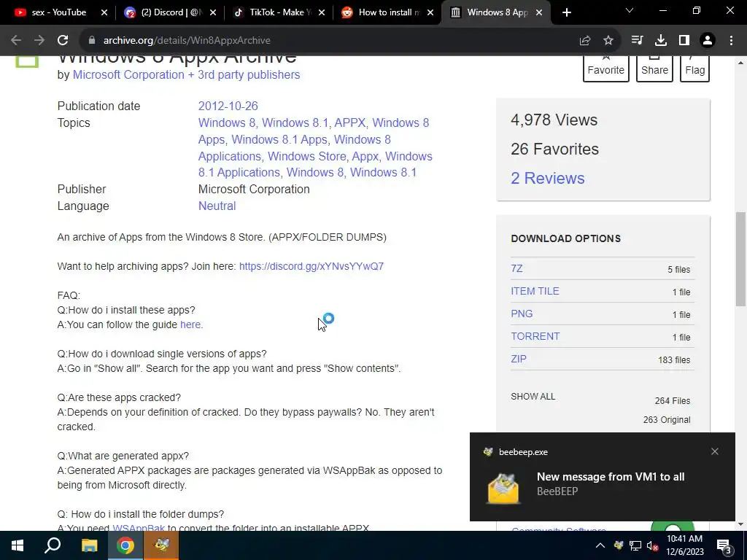Click the '4,978 Views' text
This screenshot has height=560, width=747.
pos(554,120)
